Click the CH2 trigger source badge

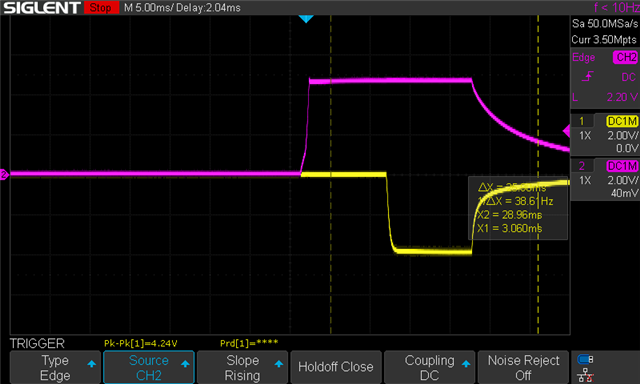click(625, 57)
